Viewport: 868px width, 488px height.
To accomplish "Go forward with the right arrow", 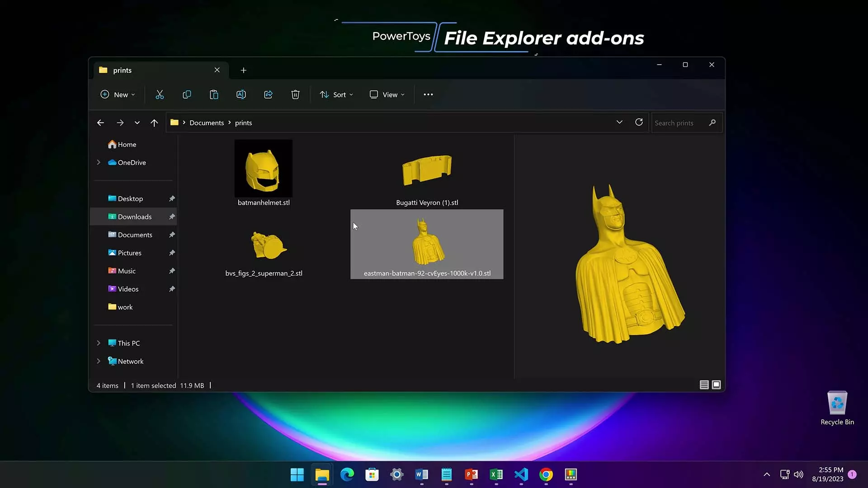I will (120, 123).
